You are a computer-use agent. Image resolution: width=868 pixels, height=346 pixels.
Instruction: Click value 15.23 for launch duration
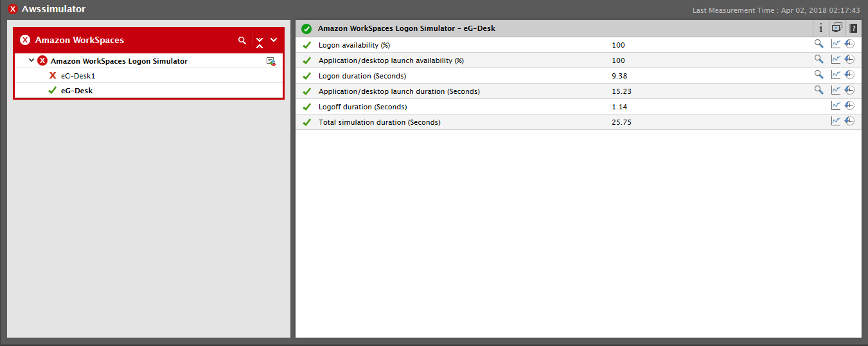click(621, 91)
